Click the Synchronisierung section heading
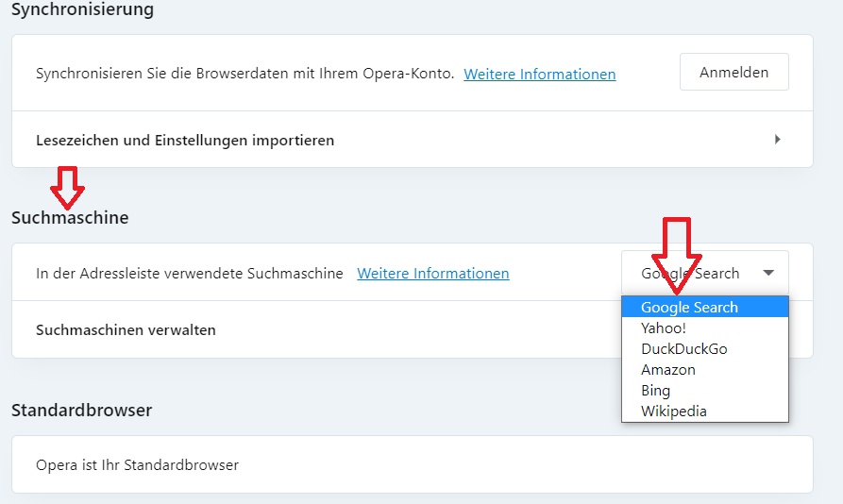 pos(83,9)
